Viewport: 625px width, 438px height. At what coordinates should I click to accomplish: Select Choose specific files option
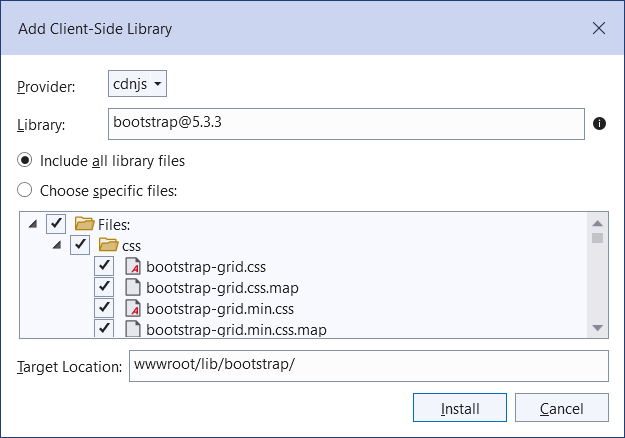[x=25, y=190]
